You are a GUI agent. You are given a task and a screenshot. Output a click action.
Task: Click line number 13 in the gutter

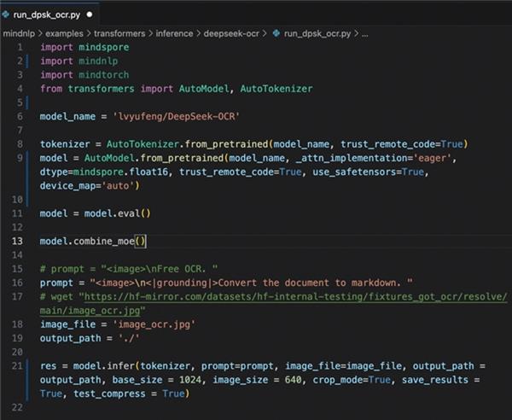(17, 241)
